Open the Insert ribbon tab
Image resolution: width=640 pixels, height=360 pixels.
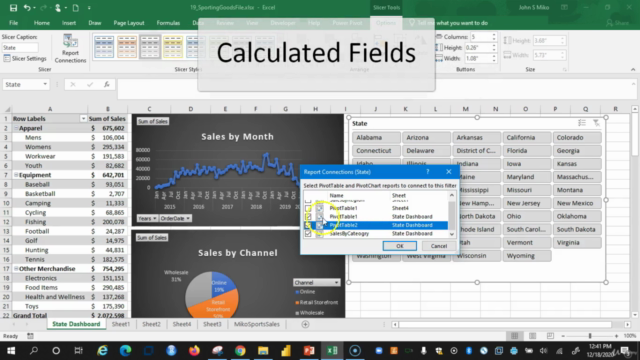click(69, 23)
